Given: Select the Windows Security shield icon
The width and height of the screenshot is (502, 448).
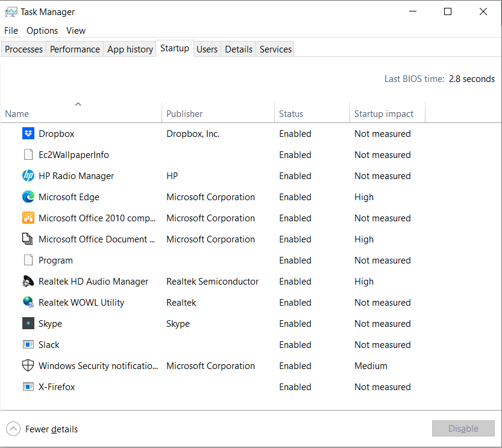Looking at the screenshot, I should [28, 366].
